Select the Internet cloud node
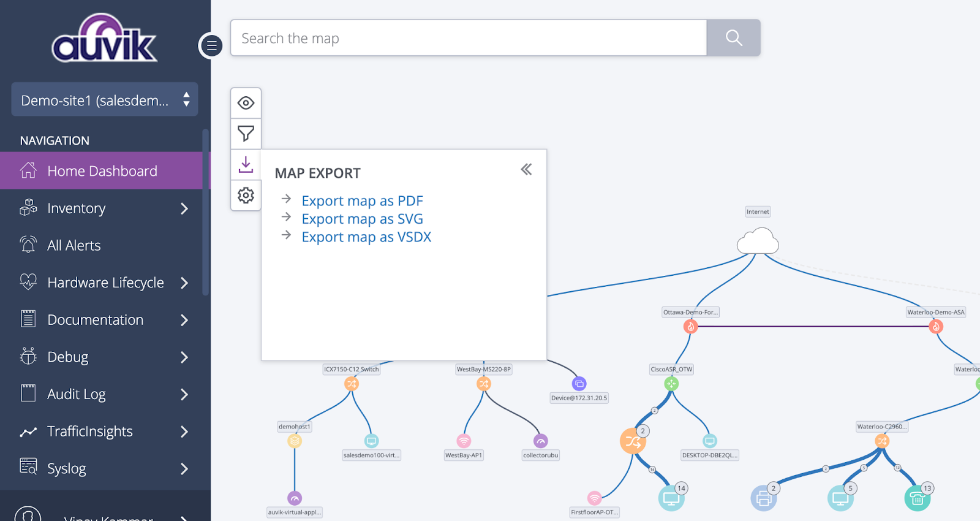This screenshot has height=521, width=980. click(x=758, y=241)
